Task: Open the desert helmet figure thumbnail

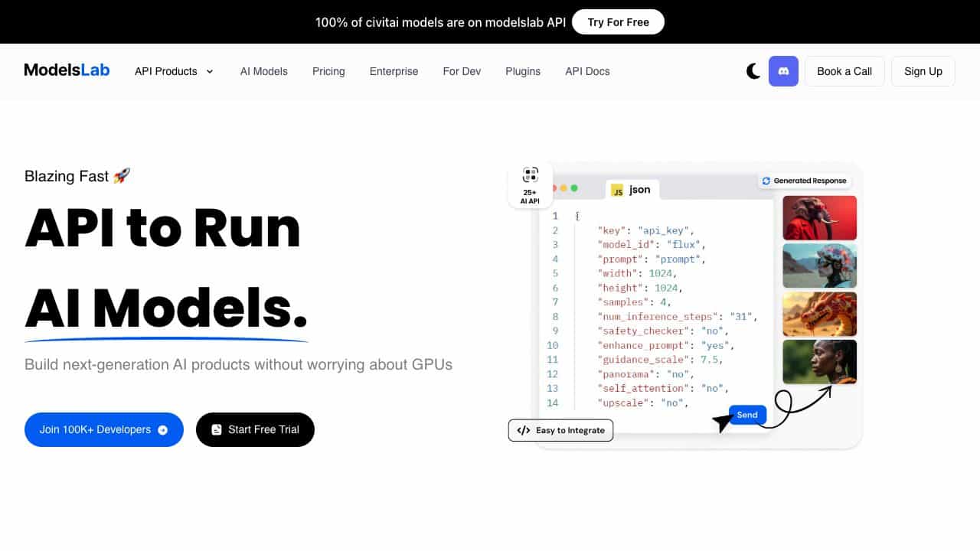Action: coord(820,266)
